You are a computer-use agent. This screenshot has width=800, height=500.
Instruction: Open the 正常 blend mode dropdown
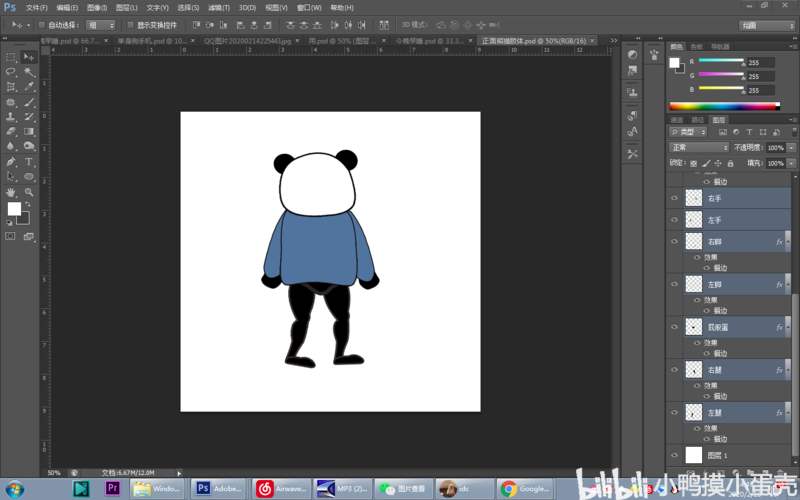[x=698, y=147]
